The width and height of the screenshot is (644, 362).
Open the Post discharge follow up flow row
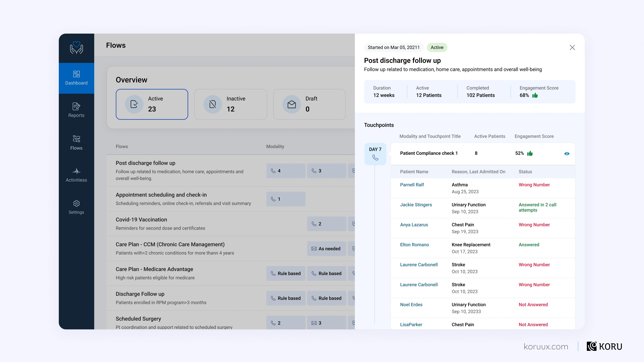tap(231, 171)
